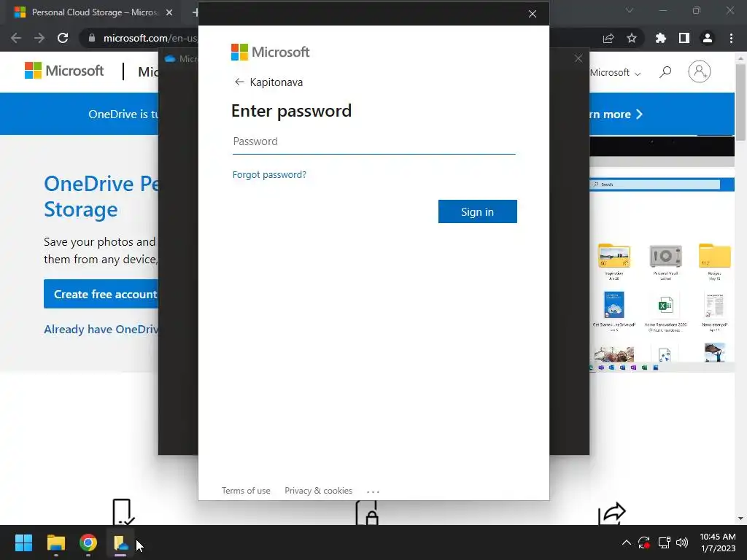Click the Chrome back navigation arrow
The width and height of the screenshot is (747, 560).
coord(16,38)
